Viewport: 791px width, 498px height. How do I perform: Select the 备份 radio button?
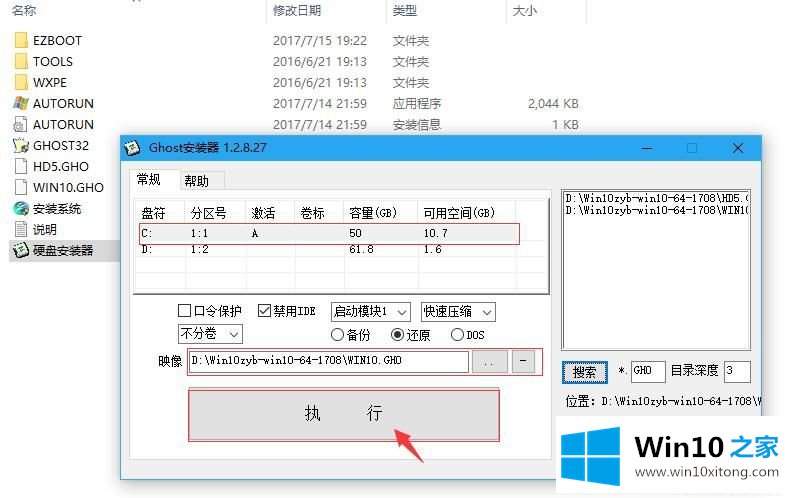click(x=337, y=335)
